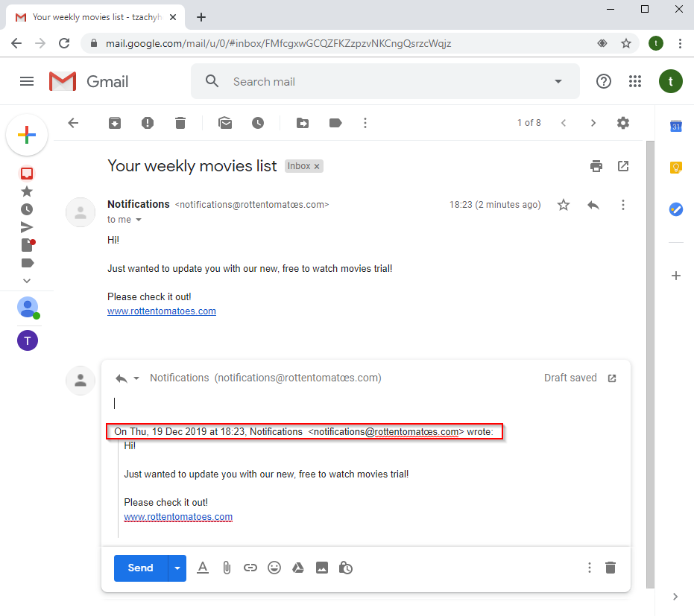Viewport: 694px width, 616px height.
Task: Open Snoozed in left sidebar
Action: (27, 209)
